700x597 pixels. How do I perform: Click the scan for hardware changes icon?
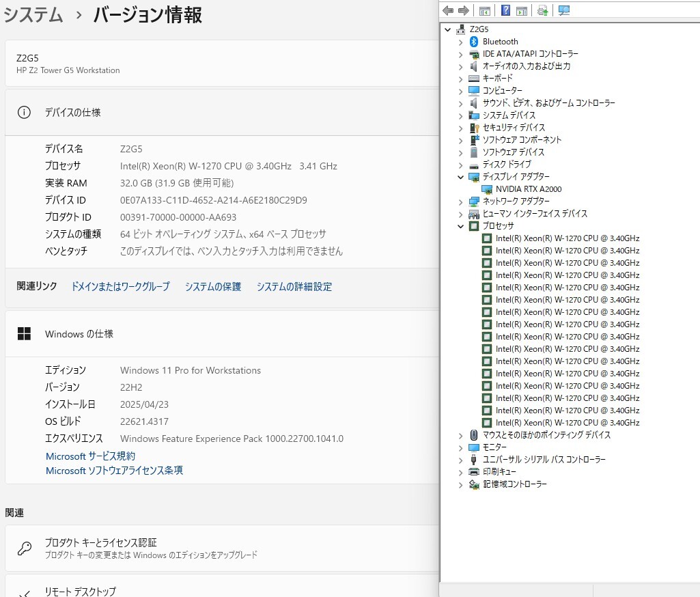tap(564, 10)
